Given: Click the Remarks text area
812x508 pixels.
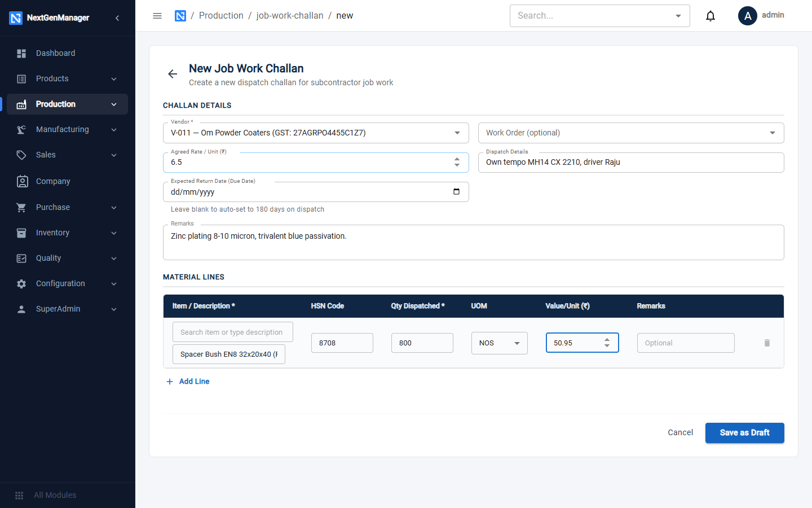Looking at the screenshot, I should coord(474,242).
